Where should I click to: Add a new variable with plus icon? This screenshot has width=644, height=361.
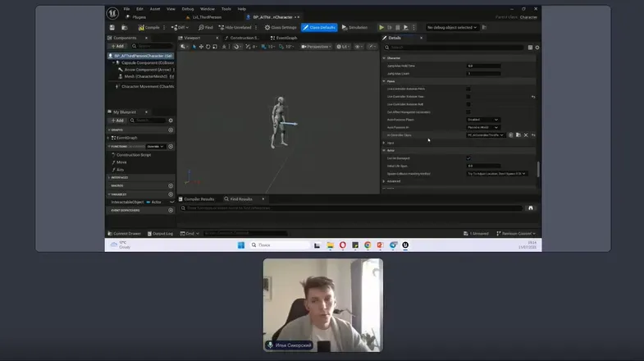[x=171, y=194]
